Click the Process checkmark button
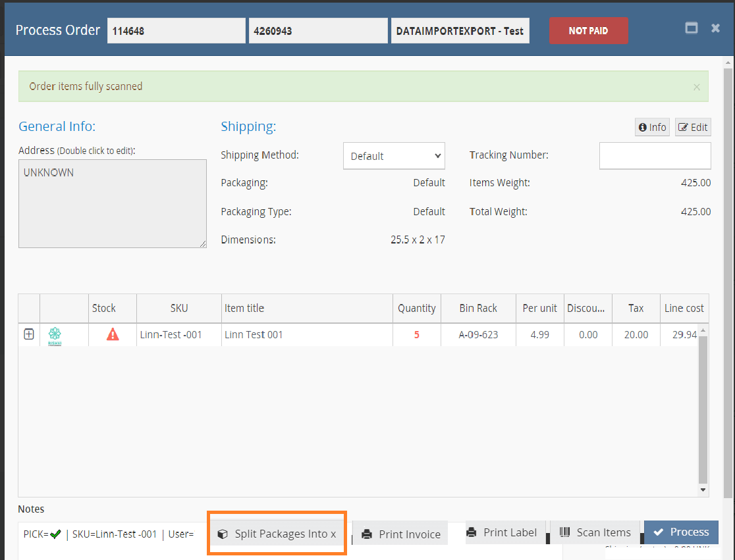Image resolution: width=735 pixels, height=560 pixels. click(x=681, y=532)
